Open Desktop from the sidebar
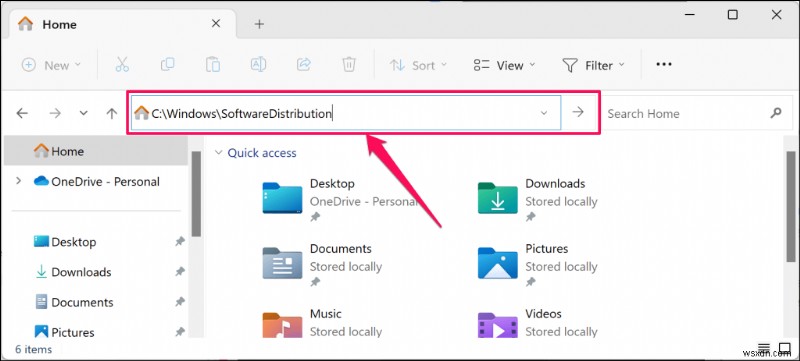Image resolution: width=800 pixels, height=361 pixels. tap(65, 242)
